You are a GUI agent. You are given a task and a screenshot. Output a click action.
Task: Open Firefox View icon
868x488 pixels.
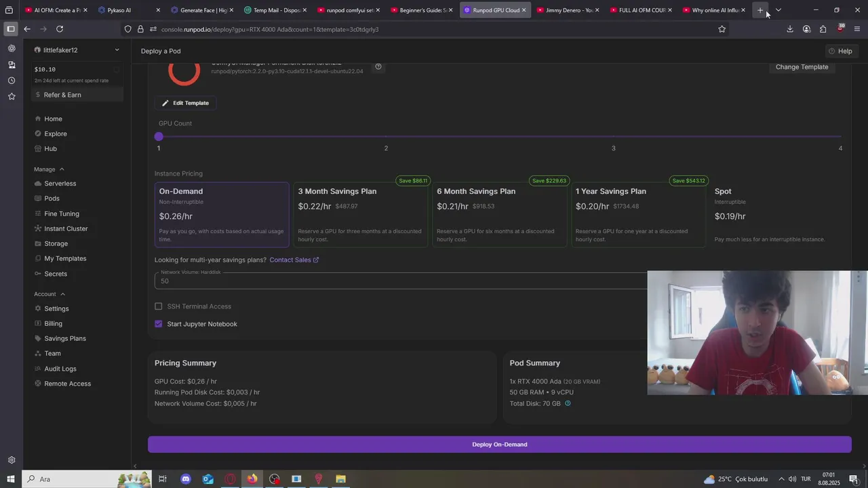click(x=9, y=10)
